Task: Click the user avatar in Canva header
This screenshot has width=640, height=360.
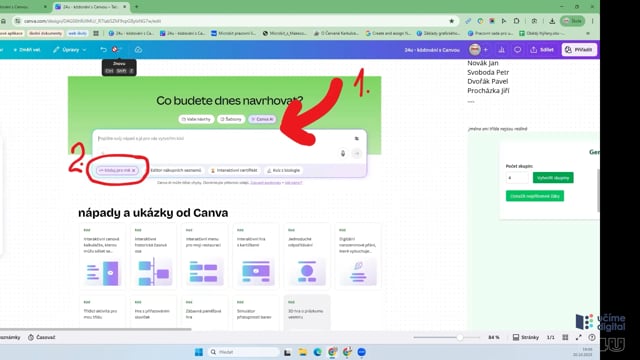Action: pos(474,50)
